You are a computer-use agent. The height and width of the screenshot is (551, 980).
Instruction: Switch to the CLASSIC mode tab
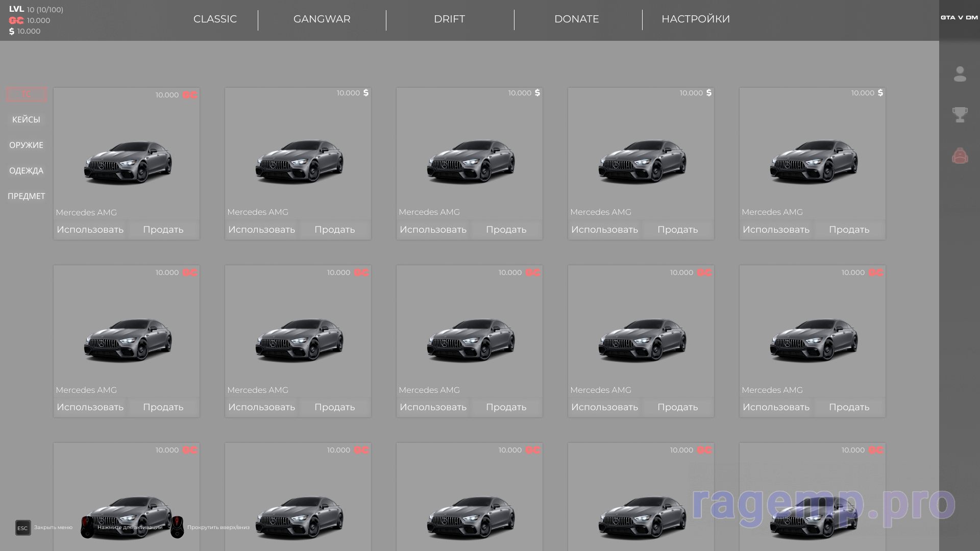coord(215,19)
